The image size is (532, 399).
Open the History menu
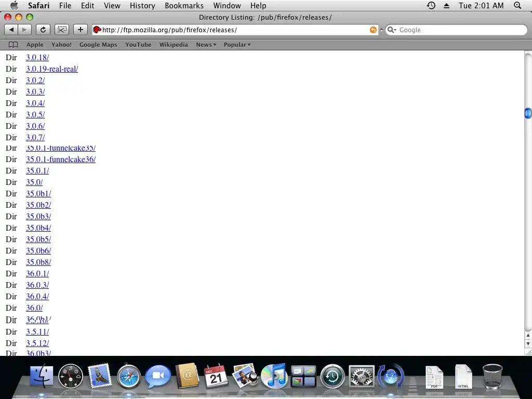click(142, 5)
